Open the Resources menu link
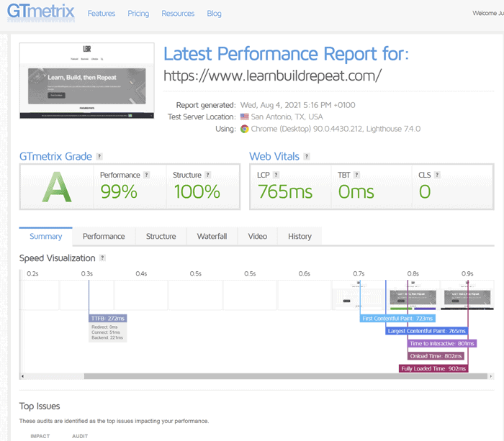This screenshot has height=441, width=504. (x=178, y=14)
